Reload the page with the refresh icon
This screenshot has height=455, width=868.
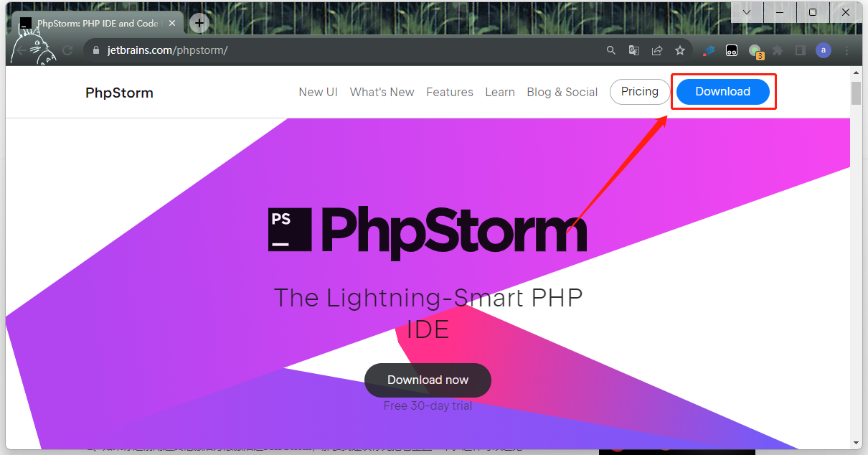pos(67,50)
